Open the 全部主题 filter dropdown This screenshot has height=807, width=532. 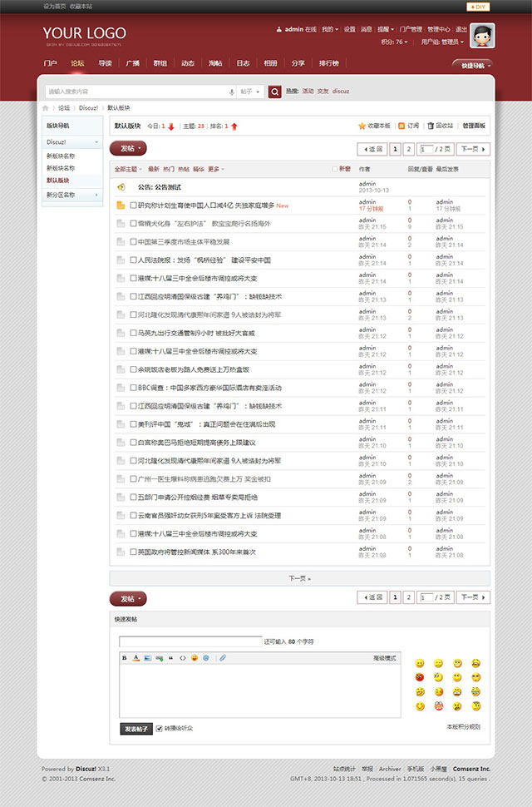click(128, 170)
